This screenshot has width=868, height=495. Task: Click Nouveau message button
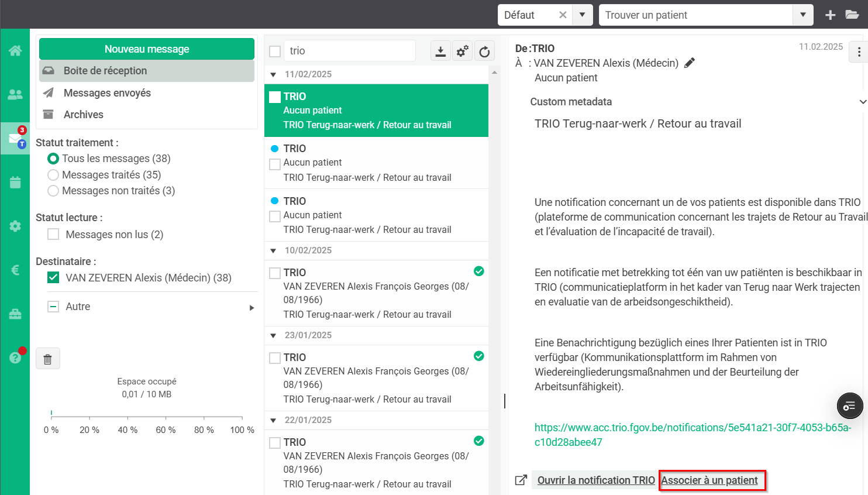point(147,49)
